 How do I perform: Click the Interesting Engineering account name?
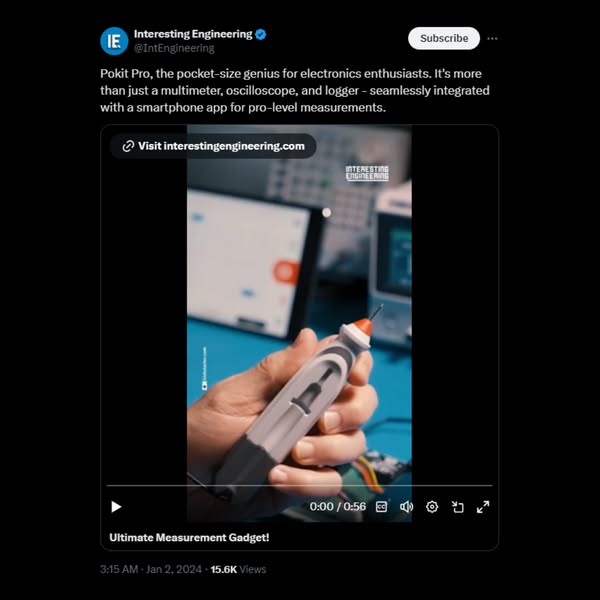coord(193,34)
